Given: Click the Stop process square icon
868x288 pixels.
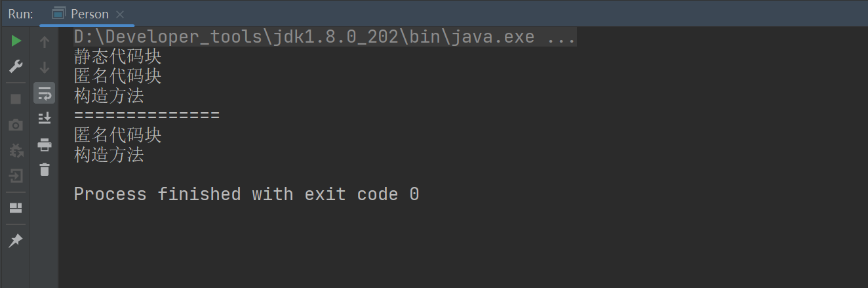Looking at the screenshot, I should point(16,99).
